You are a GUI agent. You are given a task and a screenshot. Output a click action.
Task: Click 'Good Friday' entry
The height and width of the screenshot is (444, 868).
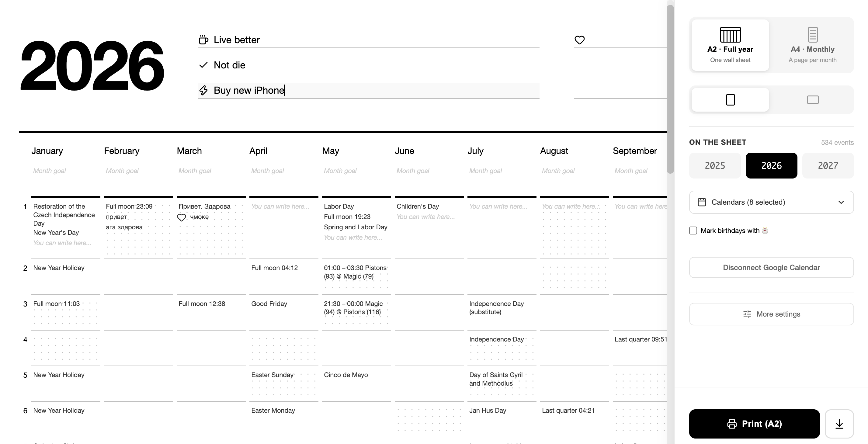269,304
